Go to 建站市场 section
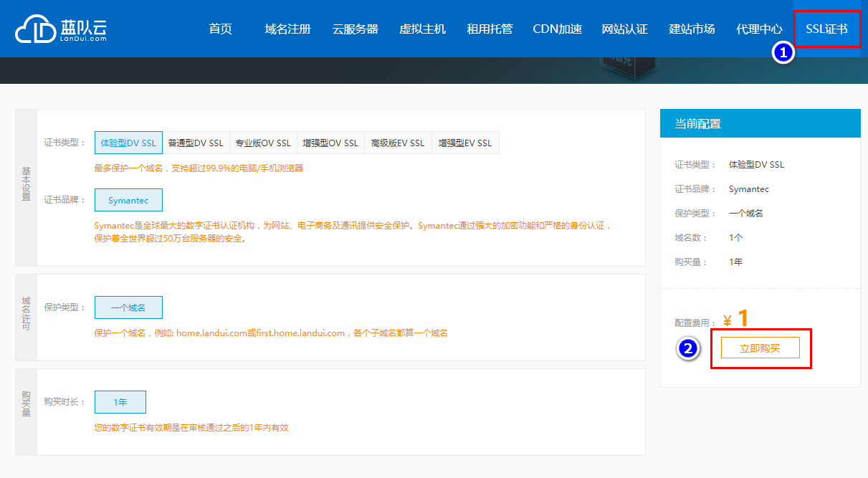The height and width of the screenshot is (478, 868). click(x=692, y=29)
